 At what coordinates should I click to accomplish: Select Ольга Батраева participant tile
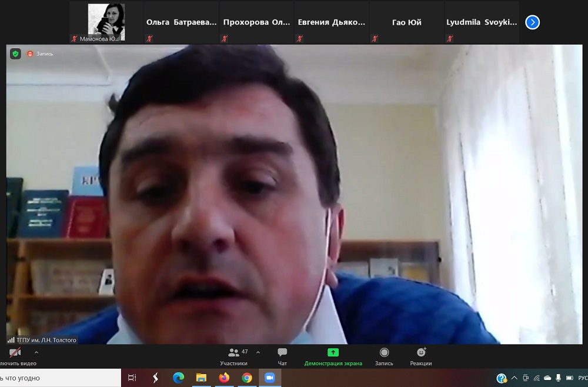[x=182, y=22]
